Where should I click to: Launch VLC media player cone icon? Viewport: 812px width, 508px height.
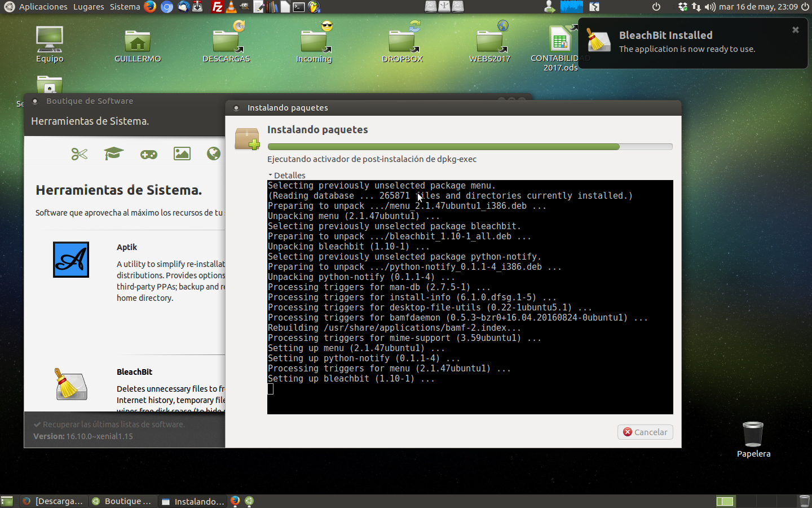231,7
